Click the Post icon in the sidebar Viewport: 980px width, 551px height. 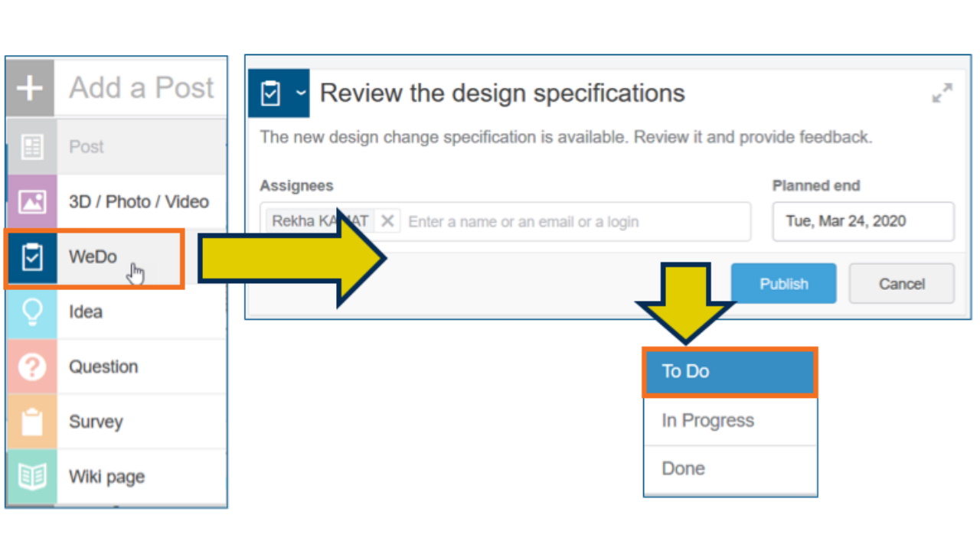pos(31,146)
